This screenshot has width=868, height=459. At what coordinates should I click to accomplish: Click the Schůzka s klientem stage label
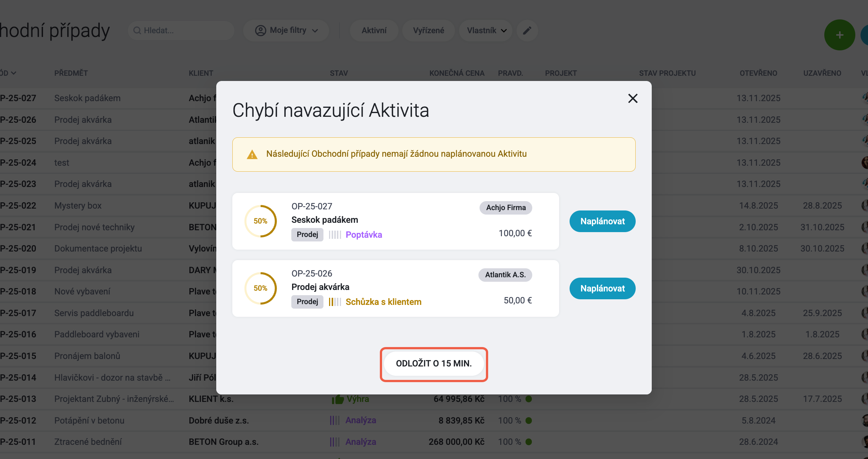pos(384,302)
